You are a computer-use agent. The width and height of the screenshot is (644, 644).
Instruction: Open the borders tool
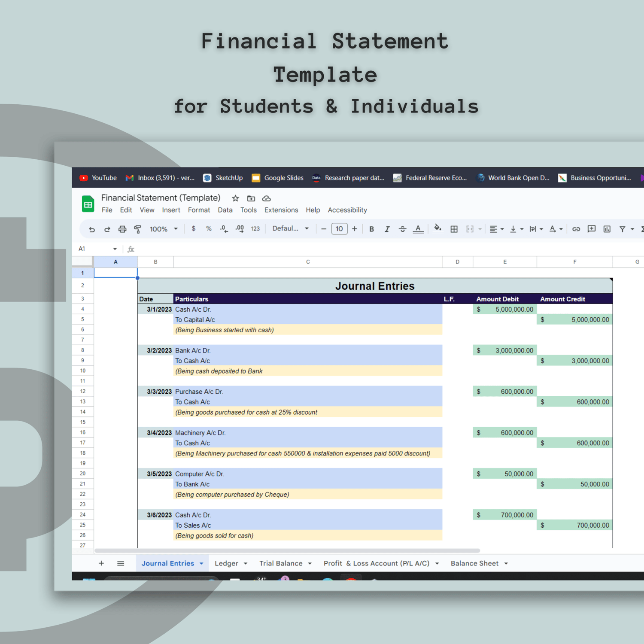tap(454, 229)
